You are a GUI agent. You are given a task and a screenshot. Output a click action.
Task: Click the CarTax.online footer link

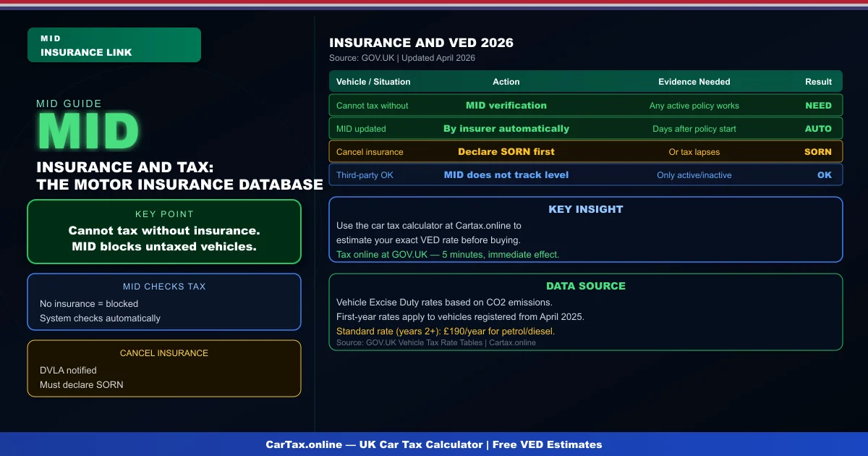pos(434,444)
